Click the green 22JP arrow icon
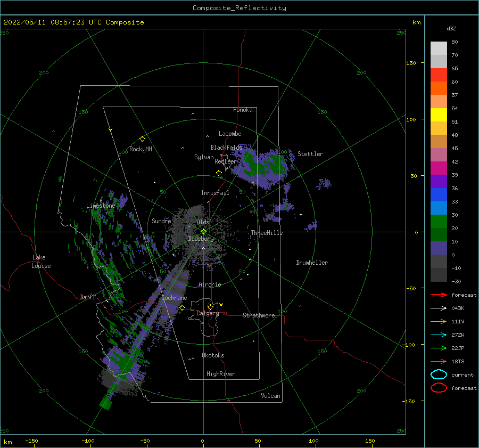479x448 pixels. pos(439,348)
